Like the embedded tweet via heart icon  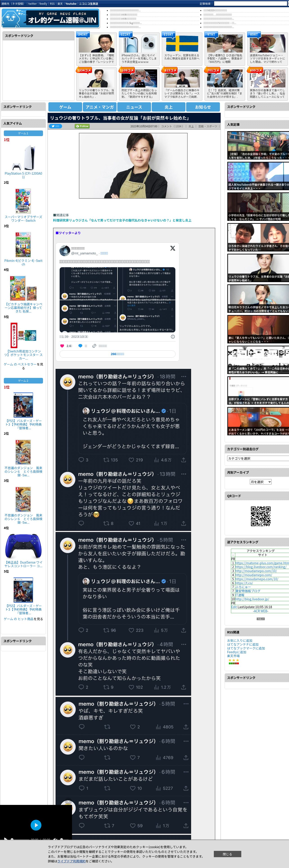62,346
